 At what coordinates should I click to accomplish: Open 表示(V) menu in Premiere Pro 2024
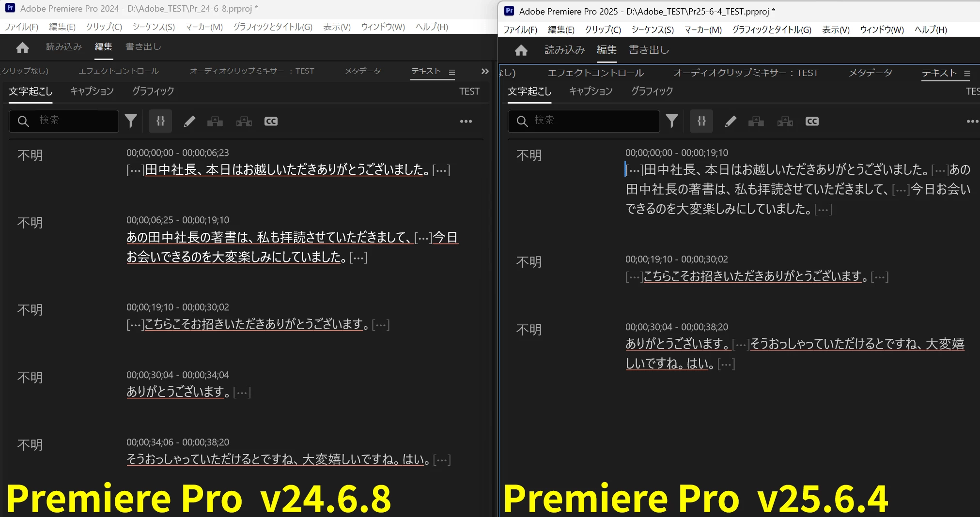coord(337,27)
